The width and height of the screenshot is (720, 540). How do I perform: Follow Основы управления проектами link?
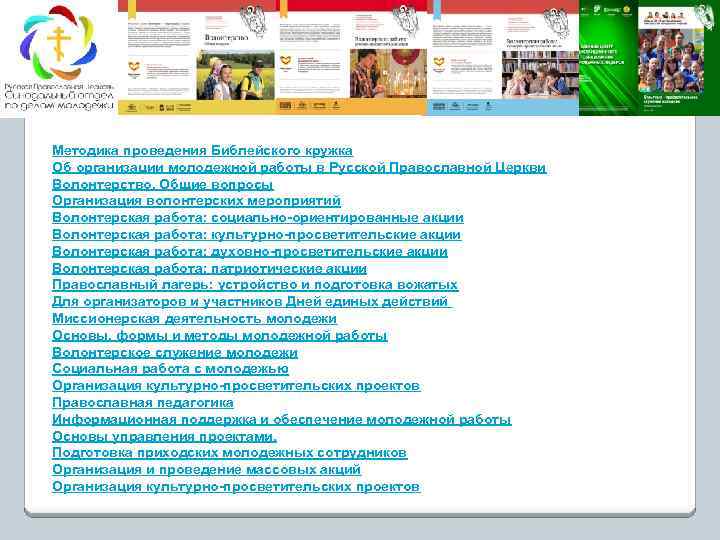[164, 436]
